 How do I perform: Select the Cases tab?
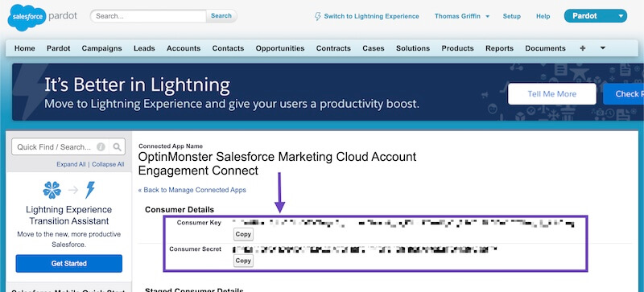click(x=374, y=48)
